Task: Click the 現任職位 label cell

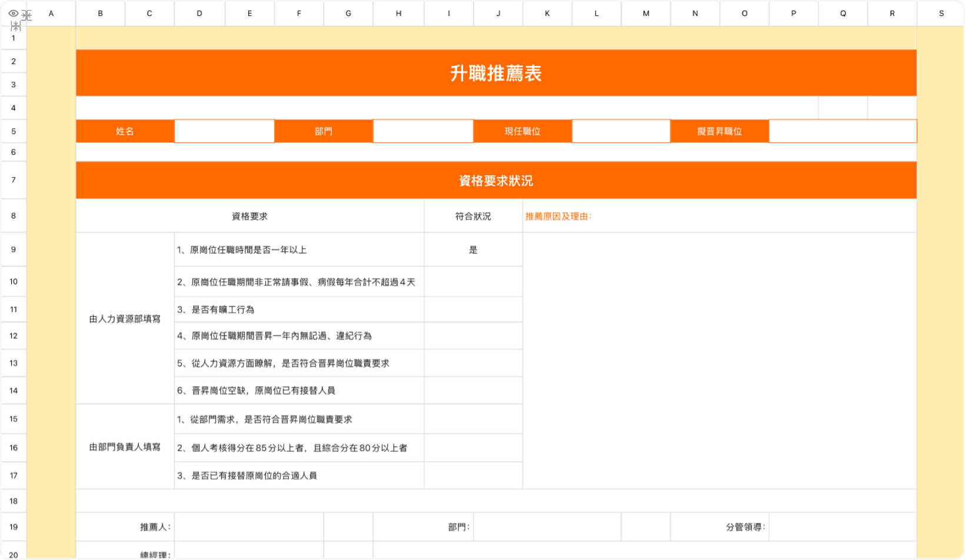Action: click(523, 131)
